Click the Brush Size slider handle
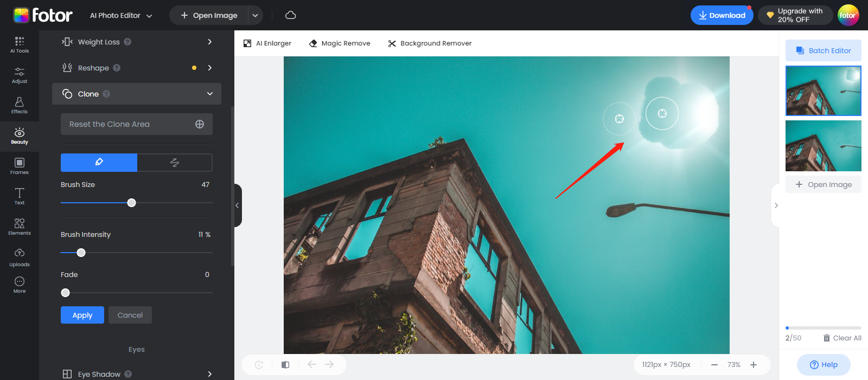 131,203
